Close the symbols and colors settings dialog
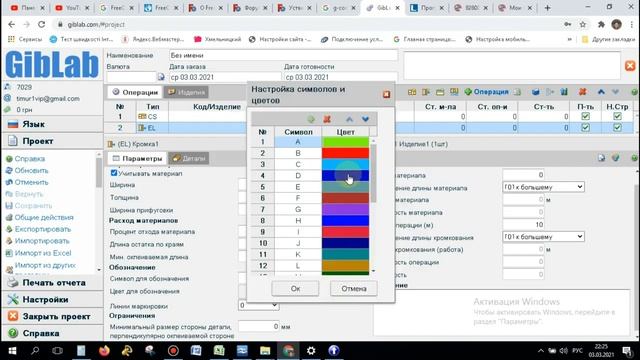Image resolution: width=640 pixels, height=360 pixels. pos(387,94)
